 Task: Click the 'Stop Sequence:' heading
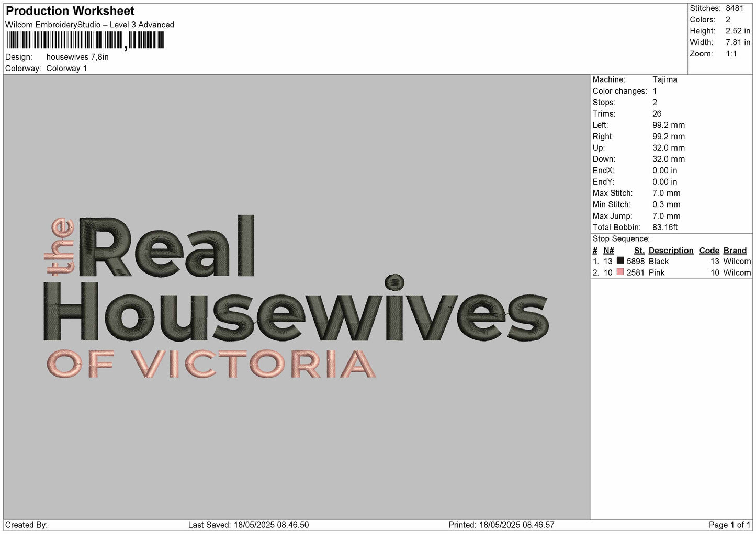[621, 239]
